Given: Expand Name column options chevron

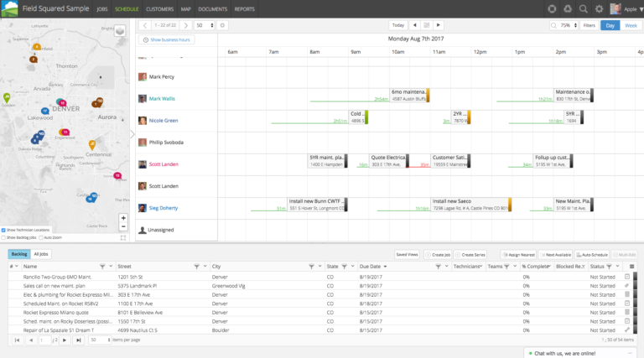Looking at the screenshot, I should click(111, 267).
